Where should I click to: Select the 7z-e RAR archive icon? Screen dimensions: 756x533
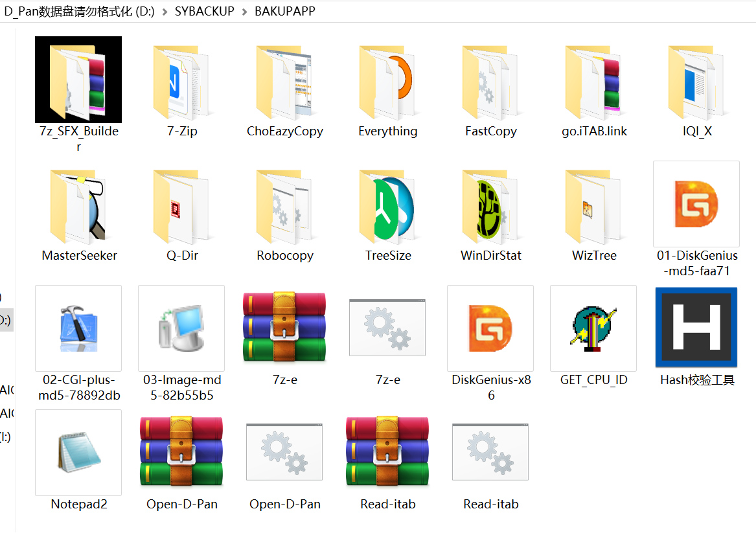tap(284, 327)
